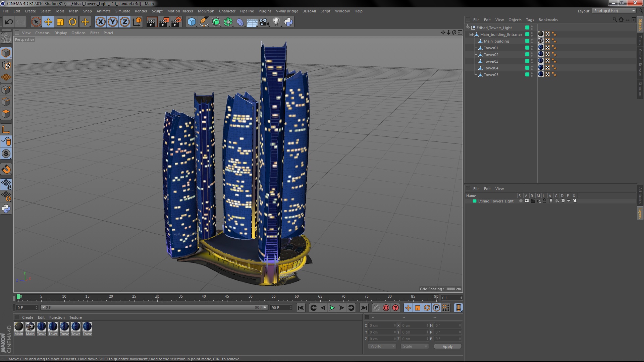Collapse the Main_building_Entrance node
Viewport: 644px width, 362px height.
(x=471, y=35)
